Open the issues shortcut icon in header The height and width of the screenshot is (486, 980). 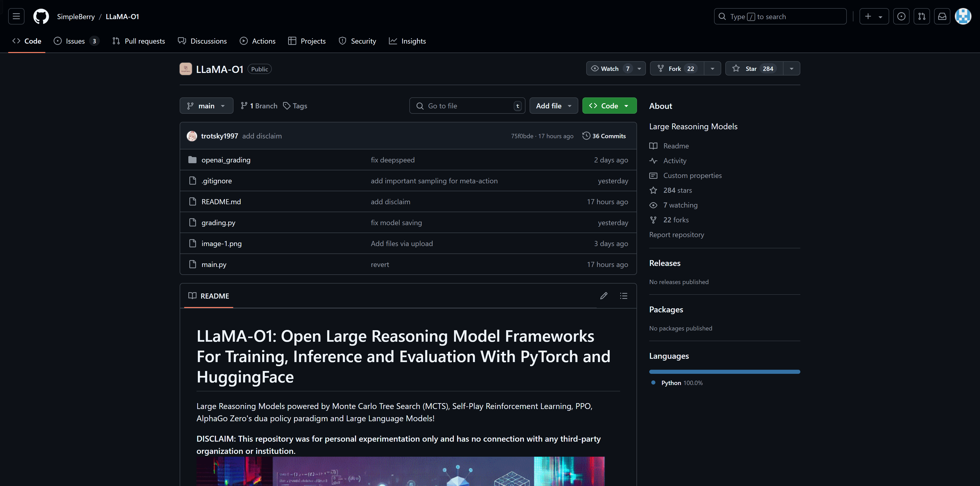click(x=901, y=16)
